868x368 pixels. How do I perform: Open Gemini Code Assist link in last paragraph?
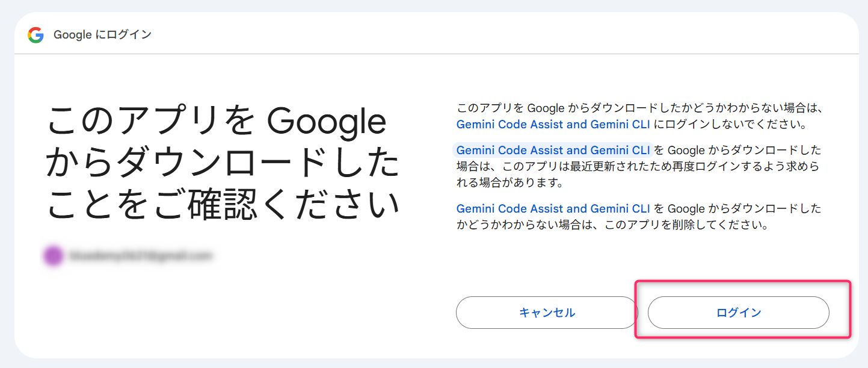553,209
